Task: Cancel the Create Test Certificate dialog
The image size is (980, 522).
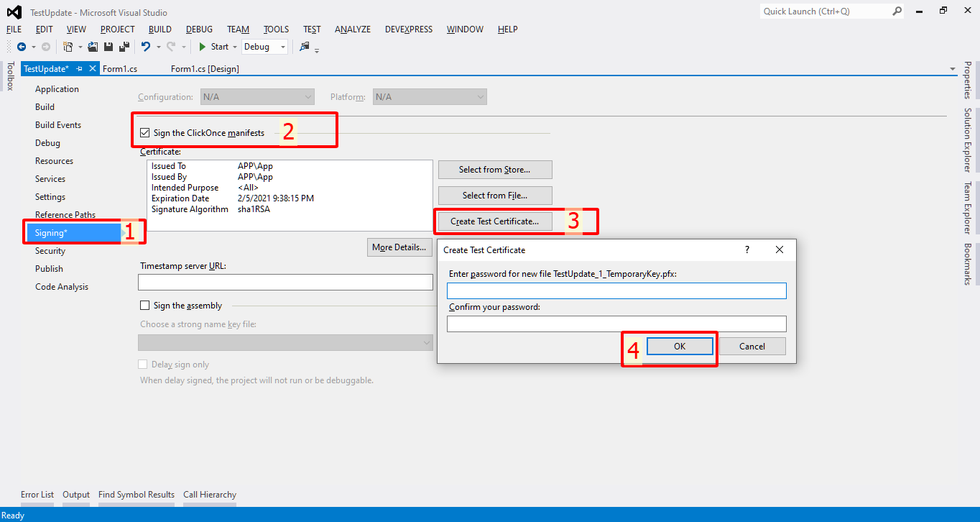Action: [752, 347]
